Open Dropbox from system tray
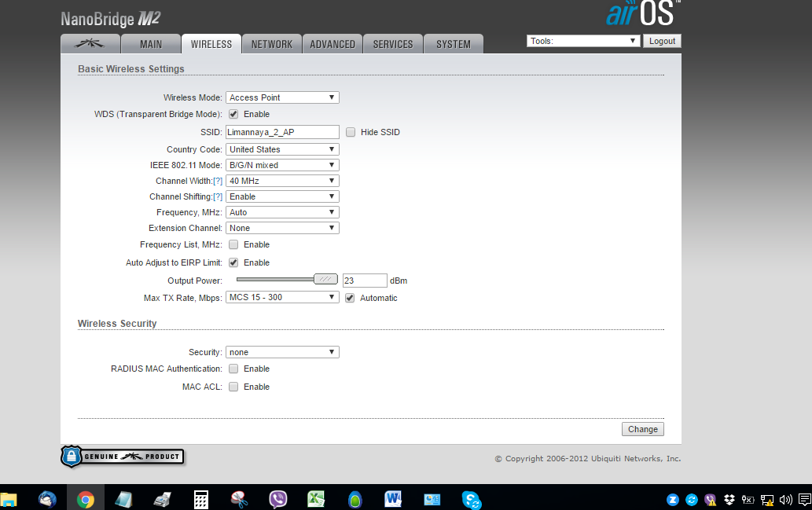The width and height of the screenshot is (812, 510). tap(729, 500)
